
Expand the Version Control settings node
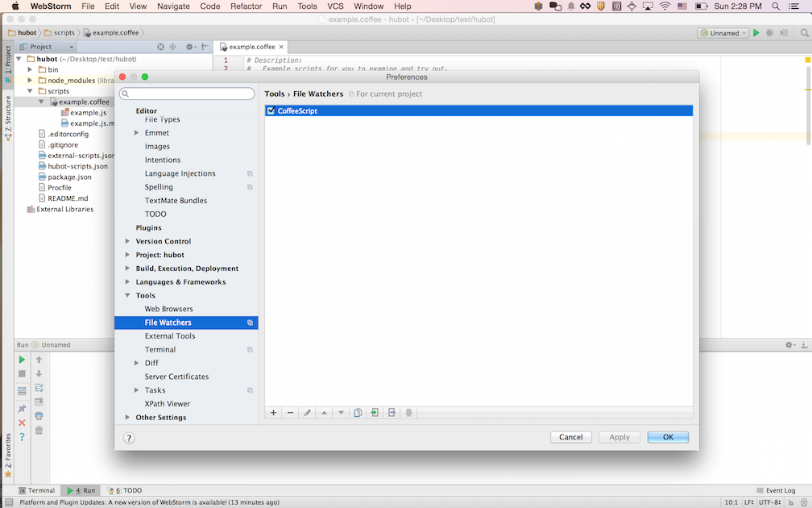[x=127, y=241]
